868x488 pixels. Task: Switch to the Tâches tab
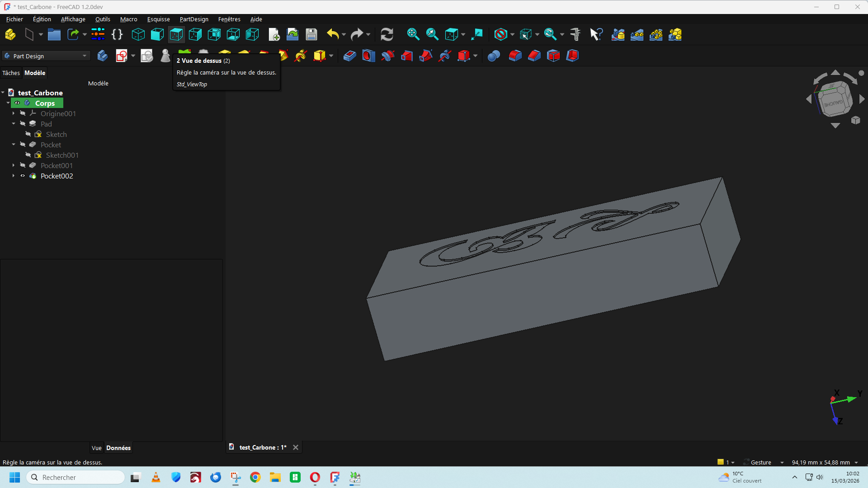(11, 73)
